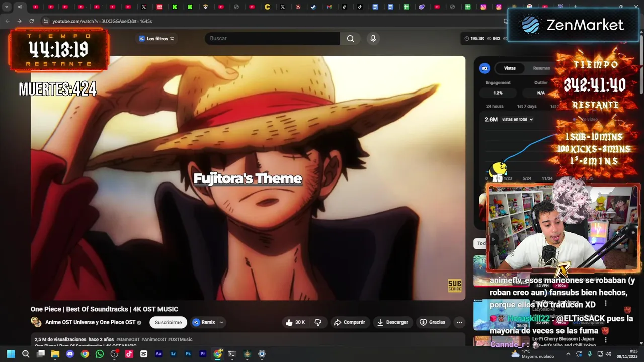Click the #AnimeOST hashtag link

(x=154, y=340)
